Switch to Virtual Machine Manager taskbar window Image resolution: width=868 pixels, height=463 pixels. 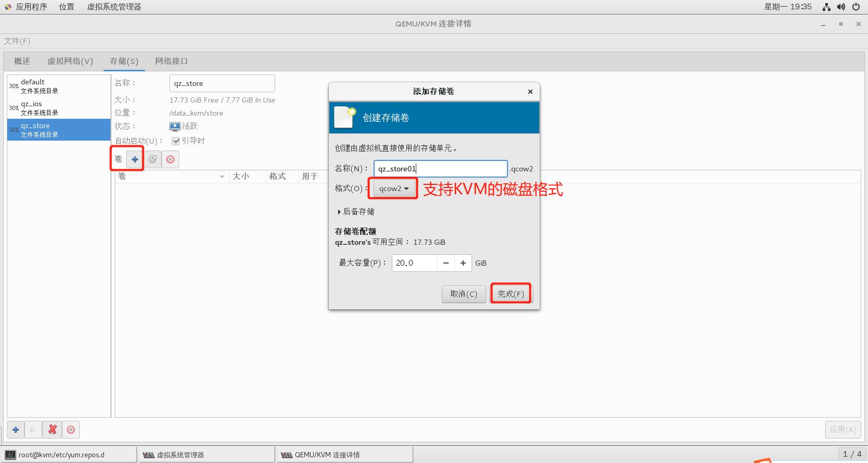tap(206, 455)
